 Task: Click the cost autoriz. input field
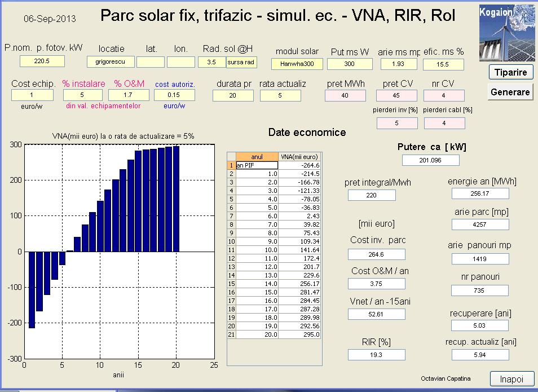tap(174, 95)
